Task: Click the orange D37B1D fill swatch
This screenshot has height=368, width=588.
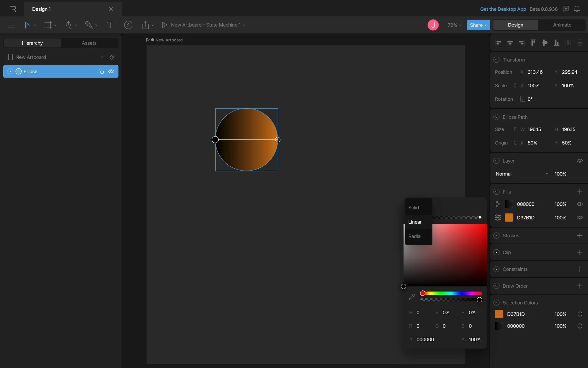Action: 509,218
